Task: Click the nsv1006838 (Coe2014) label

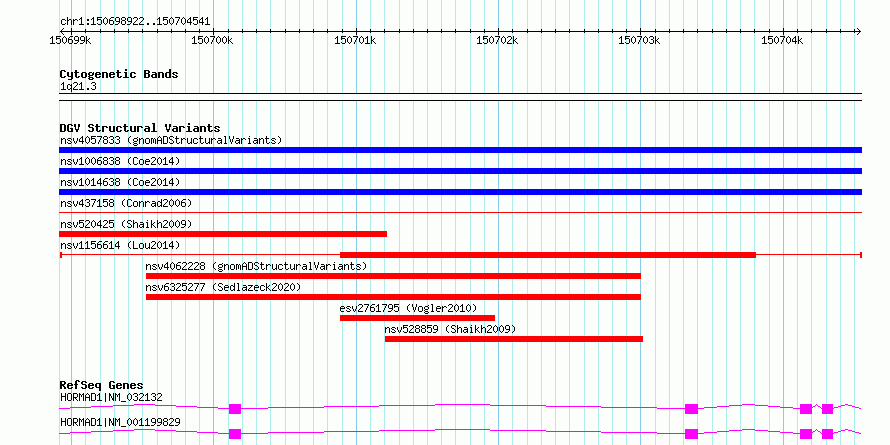Action: pyautogui.click(x=120, y=161)
